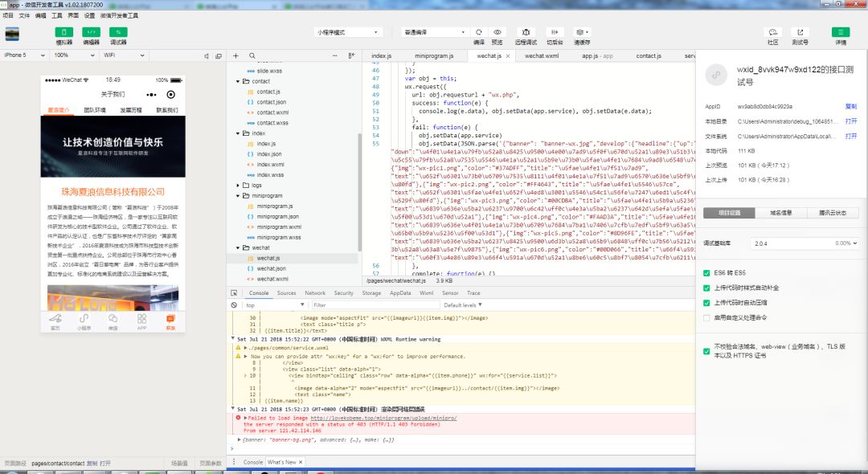Screen dimensions: 868x474
Task: Open the 100% zoom dropdown
Action: click(74, 55)
